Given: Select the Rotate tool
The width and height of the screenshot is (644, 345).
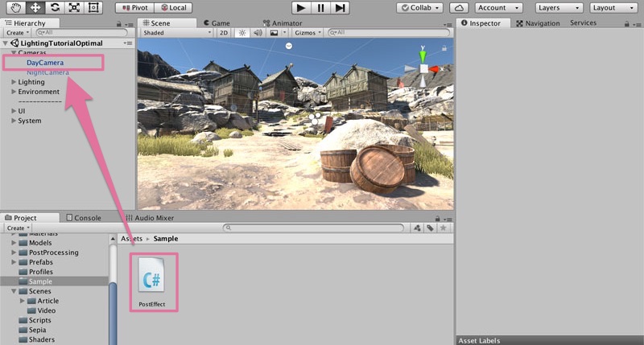Looking at the screenshot, I should click(x=55, y=7).
